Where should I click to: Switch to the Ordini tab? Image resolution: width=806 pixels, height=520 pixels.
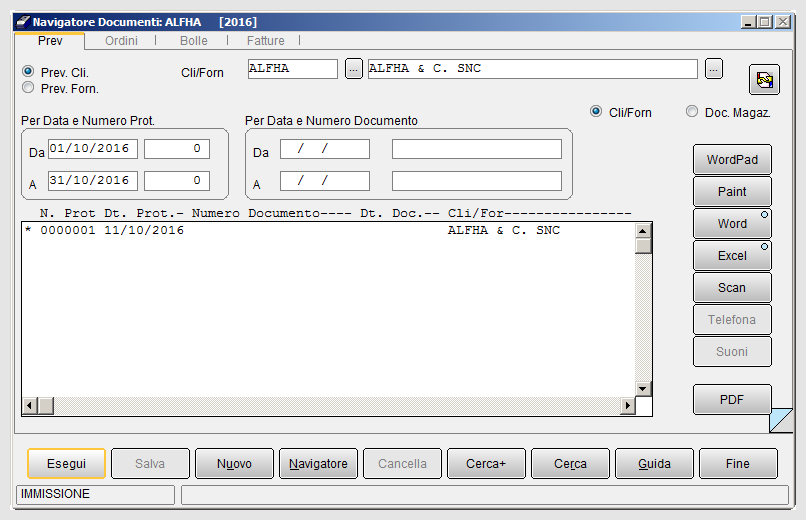coord(121,41)
